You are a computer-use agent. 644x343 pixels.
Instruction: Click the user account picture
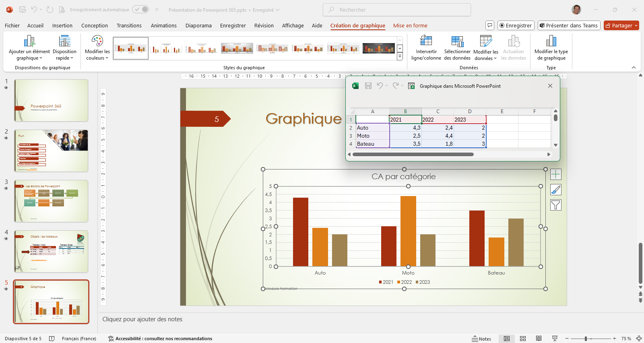[576, 10]
